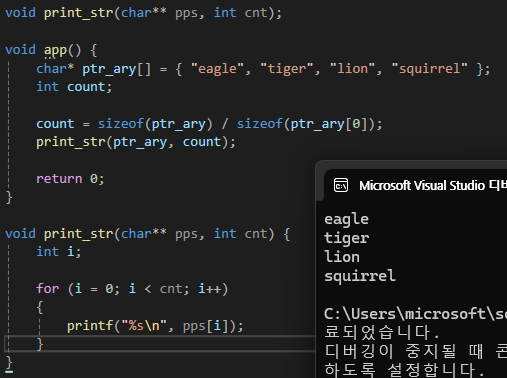Click the print_str function definition name

coord(78,234)
